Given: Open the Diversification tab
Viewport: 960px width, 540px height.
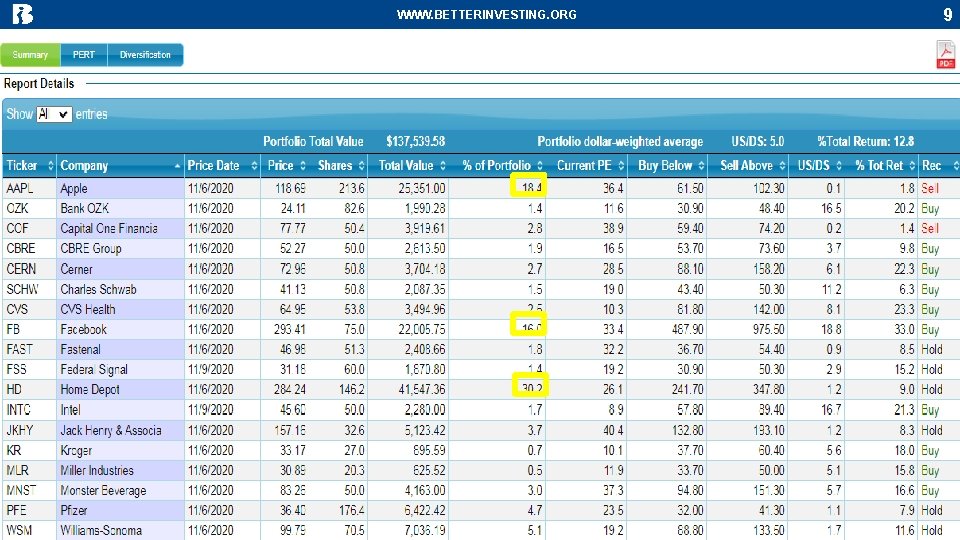Looking at the screenshot, I should [x=145, y=54].
